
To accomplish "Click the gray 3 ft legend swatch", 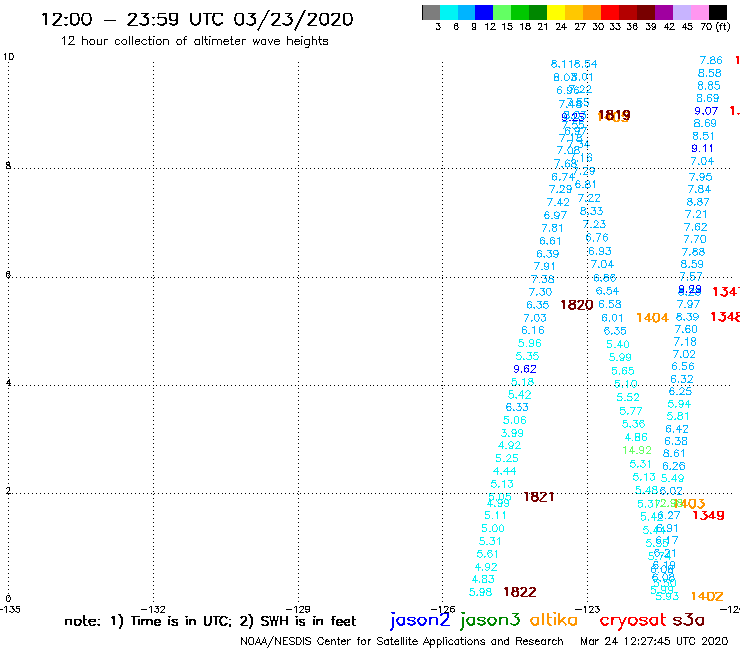I will pyautogui.click(x=431, y=12).
